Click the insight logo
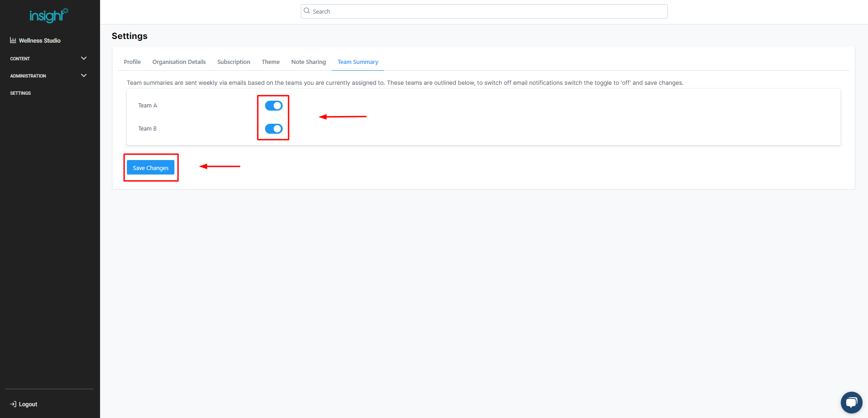Screen dimensions: 868x418 [48, 15]
